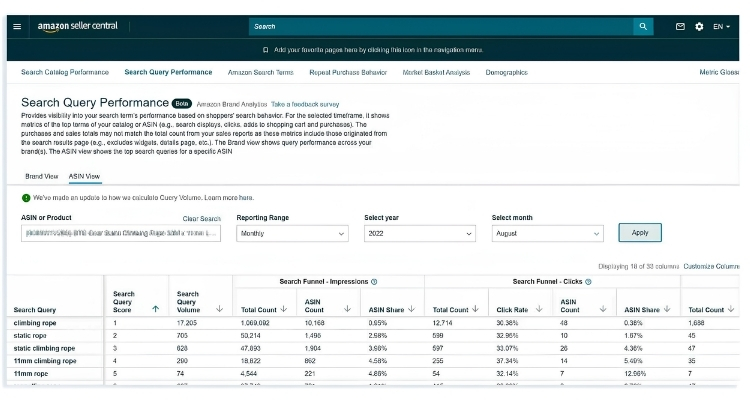
Task: Click the green update notice check icon
Action: [x=26, y=198]
